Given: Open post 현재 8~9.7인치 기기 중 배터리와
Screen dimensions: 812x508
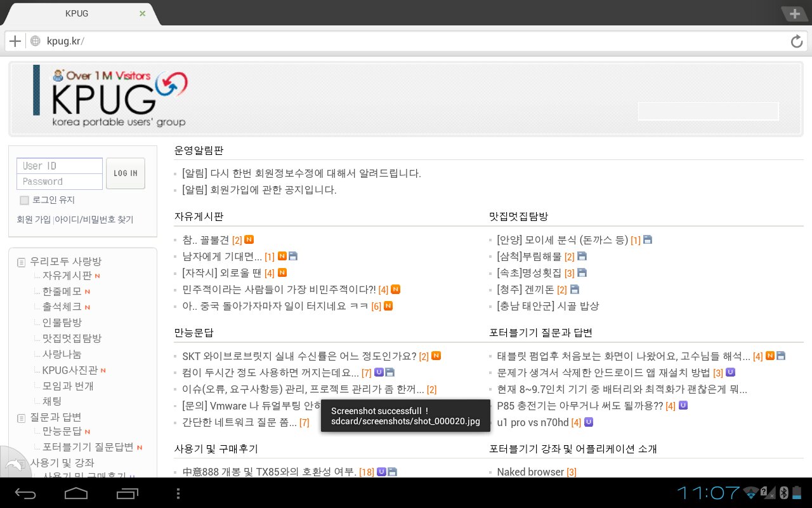Looking at the screenshot, I should [x=622, y=389].
